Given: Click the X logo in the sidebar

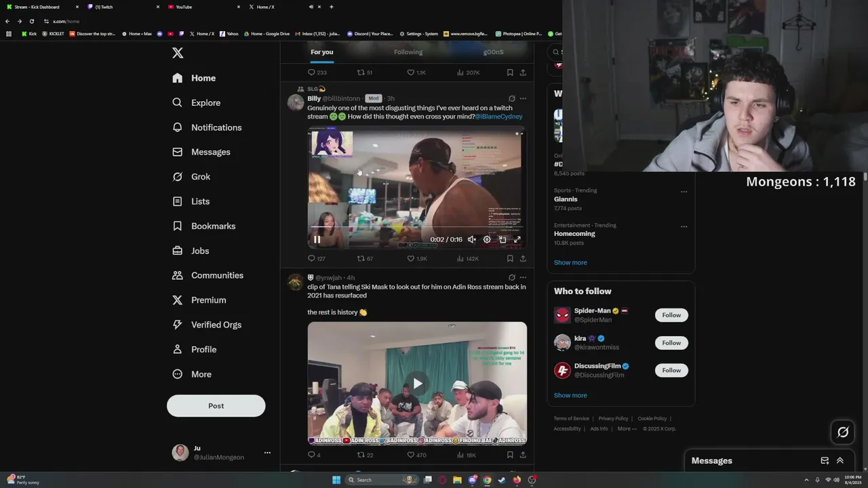Looking at the screenshot, I should pyautogui.click(x=178, y=53).
